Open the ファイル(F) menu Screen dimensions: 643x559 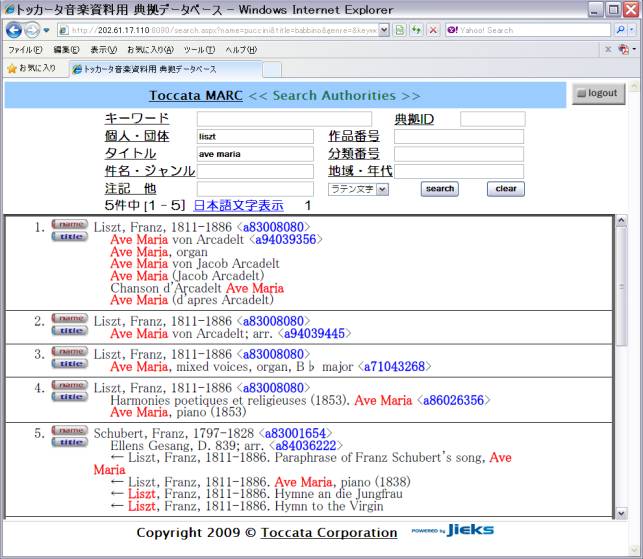pyautogui.click(x=25, y=50)
